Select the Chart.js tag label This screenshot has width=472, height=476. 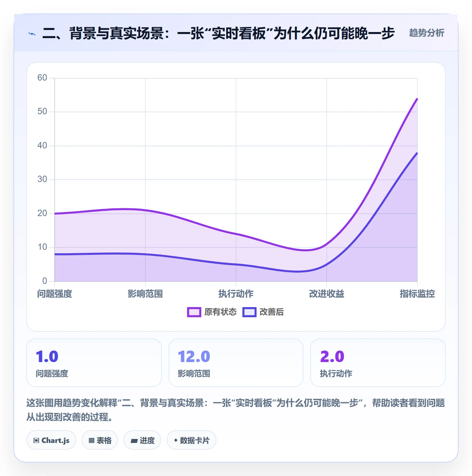click(55, 441)
